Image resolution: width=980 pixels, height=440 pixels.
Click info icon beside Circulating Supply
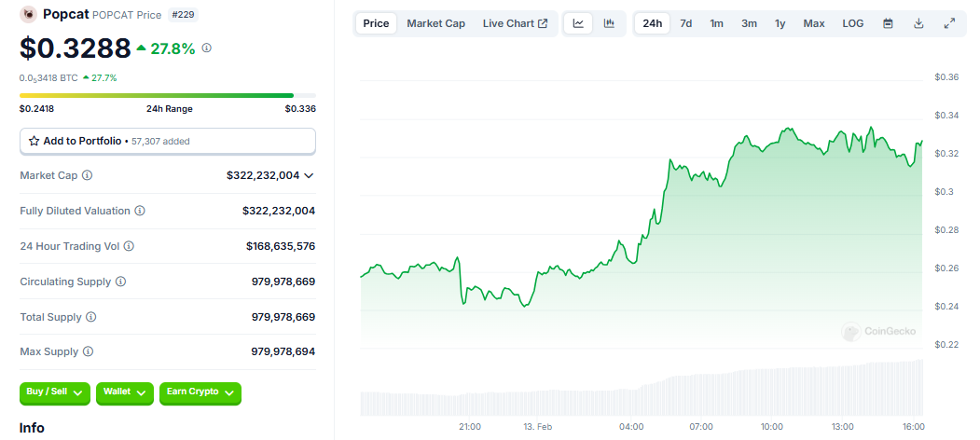pyautogui.click(x=120, y=282)
